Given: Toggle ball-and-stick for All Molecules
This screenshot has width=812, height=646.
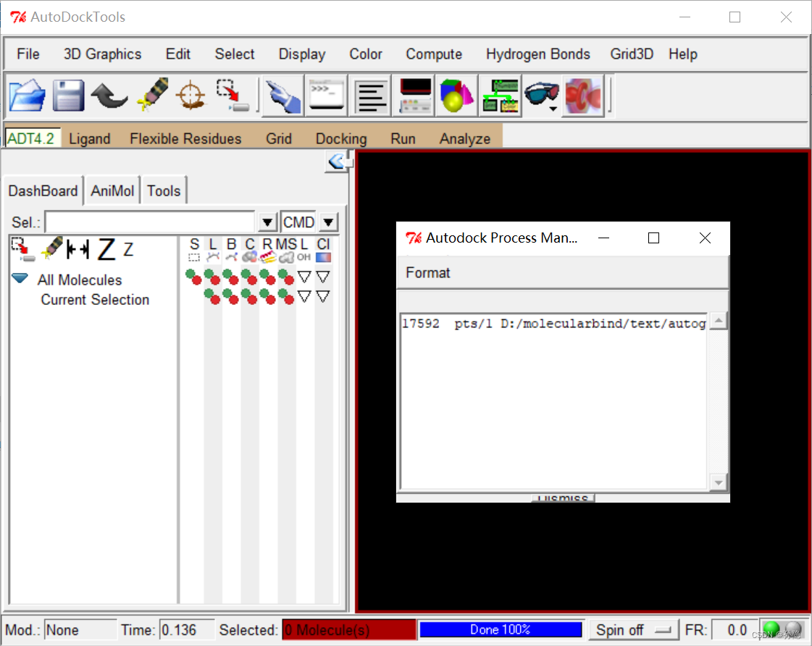Looking at the screenshot, I should 230,277.
